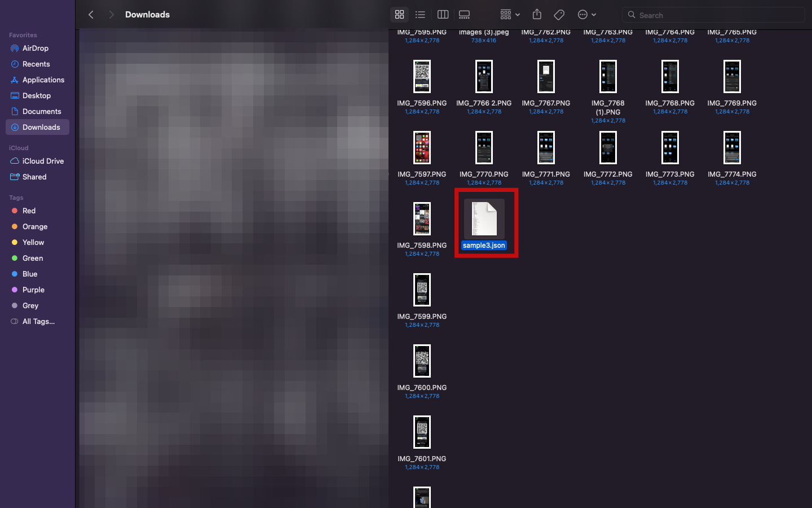This screenshot has height=508, width=812.
Task: Switch to icon grid view
Action: point(399,15)
